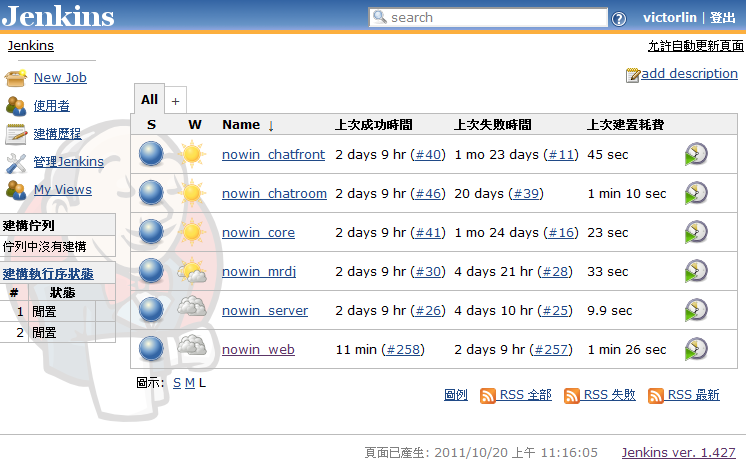Click the New Job icon in sidebar

[x=16, y=77]
